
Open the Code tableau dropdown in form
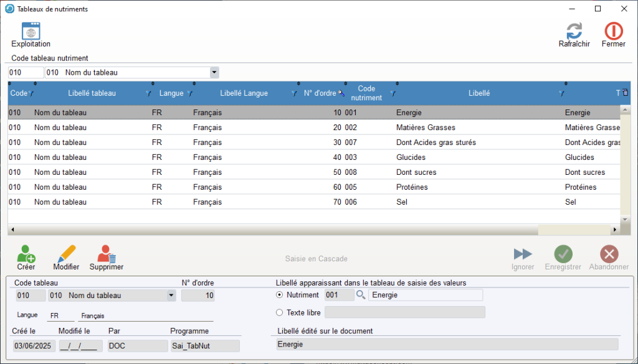pyautogui.click(x=171, y=296)
